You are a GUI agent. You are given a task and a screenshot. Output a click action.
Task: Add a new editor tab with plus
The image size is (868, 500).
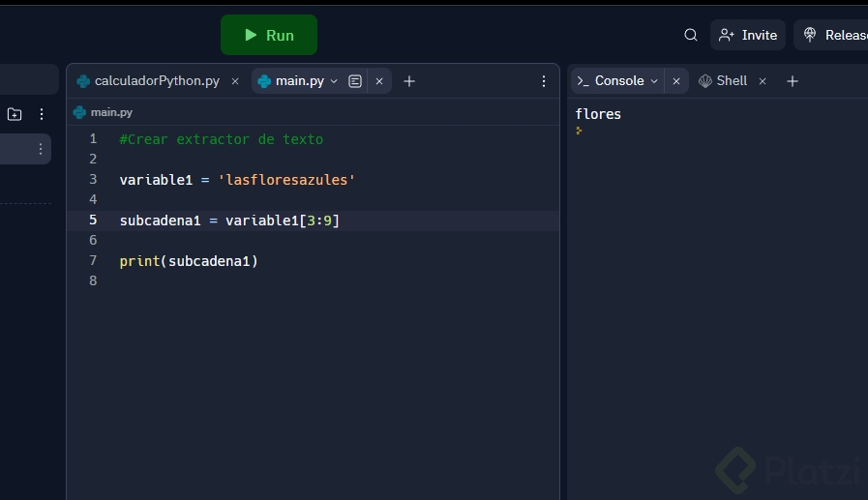409,81
